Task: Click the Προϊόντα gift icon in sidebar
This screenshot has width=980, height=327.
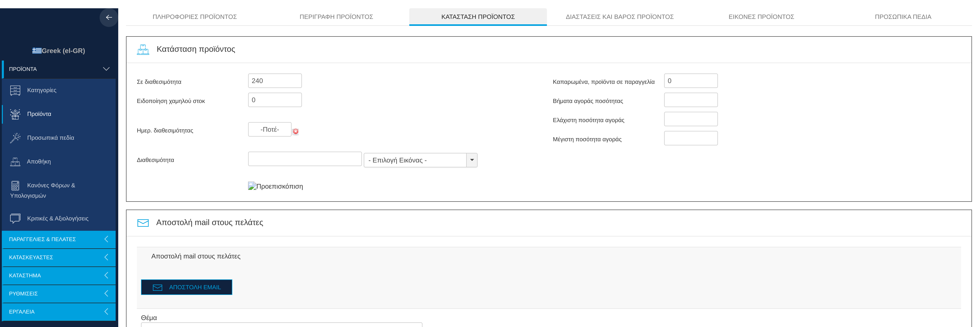Action: [15, 114]
